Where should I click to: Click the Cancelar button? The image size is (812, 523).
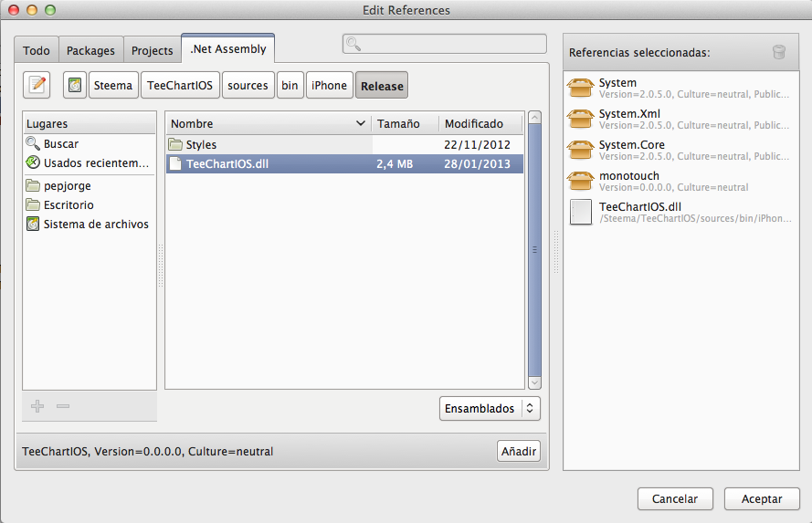pos(675,498)
